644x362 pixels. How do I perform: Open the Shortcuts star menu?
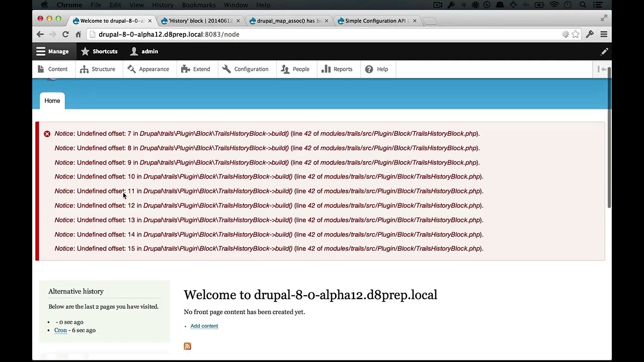99,51
